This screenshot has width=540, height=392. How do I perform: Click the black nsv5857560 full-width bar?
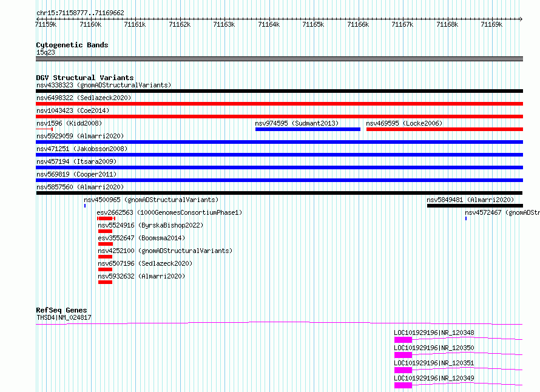pyautogui.click(x=279, y=193)
